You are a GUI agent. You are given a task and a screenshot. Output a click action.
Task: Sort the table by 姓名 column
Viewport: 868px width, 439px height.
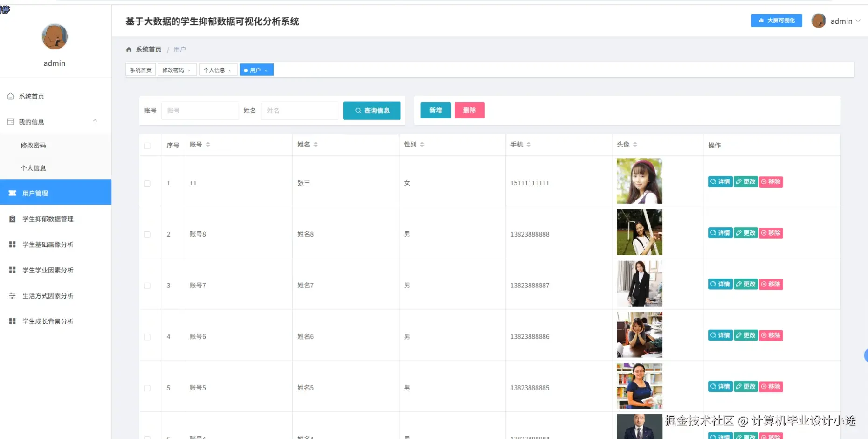point(316,145)
